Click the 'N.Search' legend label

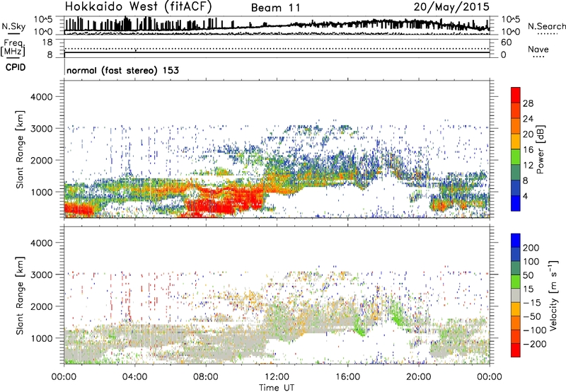pos(546,26)
